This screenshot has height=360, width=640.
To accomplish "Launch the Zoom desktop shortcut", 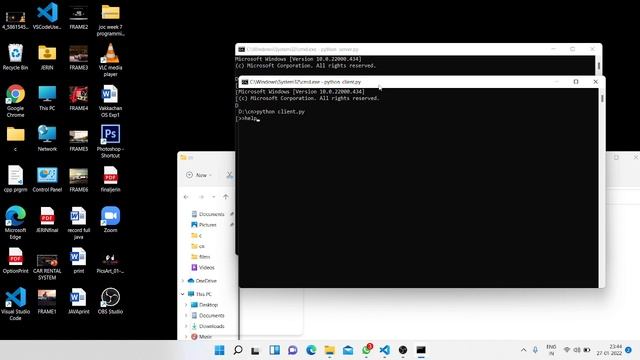I will pos(110,220).
